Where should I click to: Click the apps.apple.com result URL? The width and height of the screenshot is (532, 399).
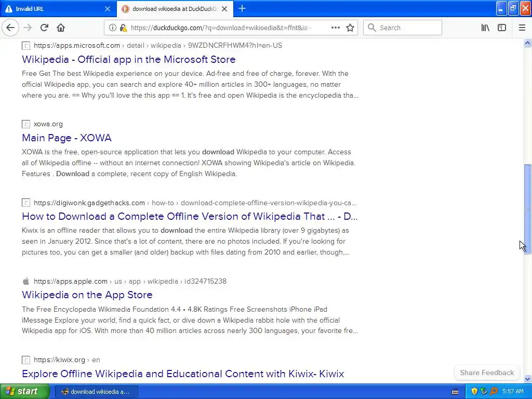130,281
